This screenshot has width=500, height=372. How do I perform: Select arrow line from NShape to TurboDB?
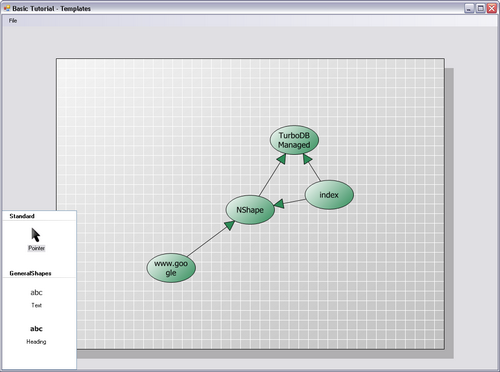coord(272,176)
